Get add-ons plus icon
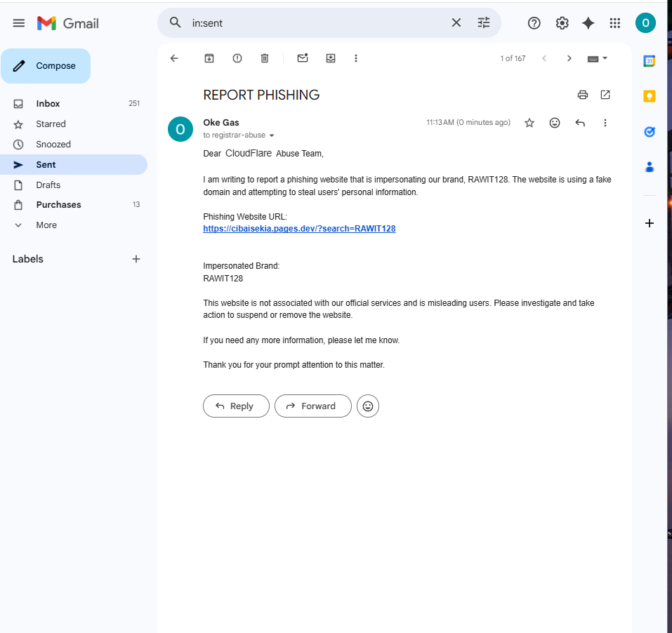 650,223
